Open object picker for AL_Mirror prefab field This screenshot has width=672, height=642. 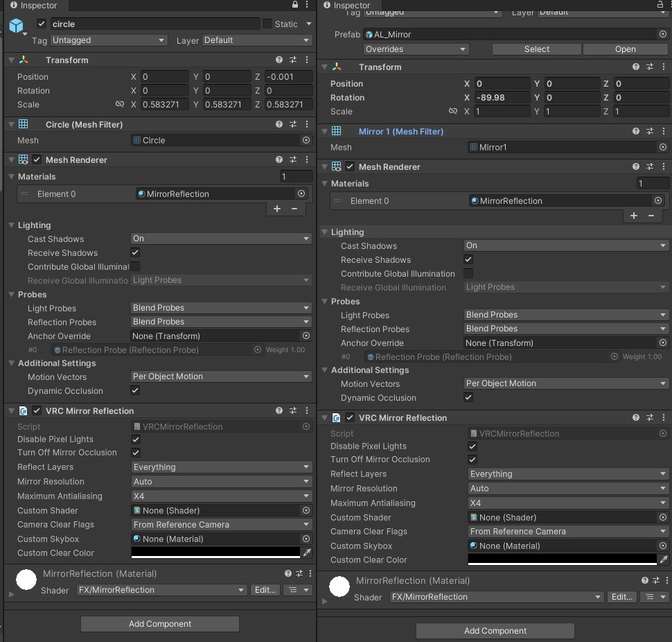pos(662,34)
